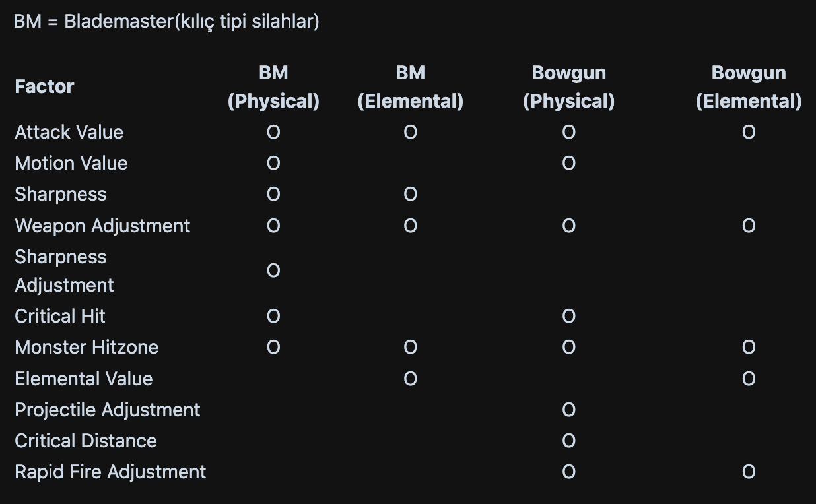Click the Sharpness row label
Screen dimensions: 816x504
(61, 194)
